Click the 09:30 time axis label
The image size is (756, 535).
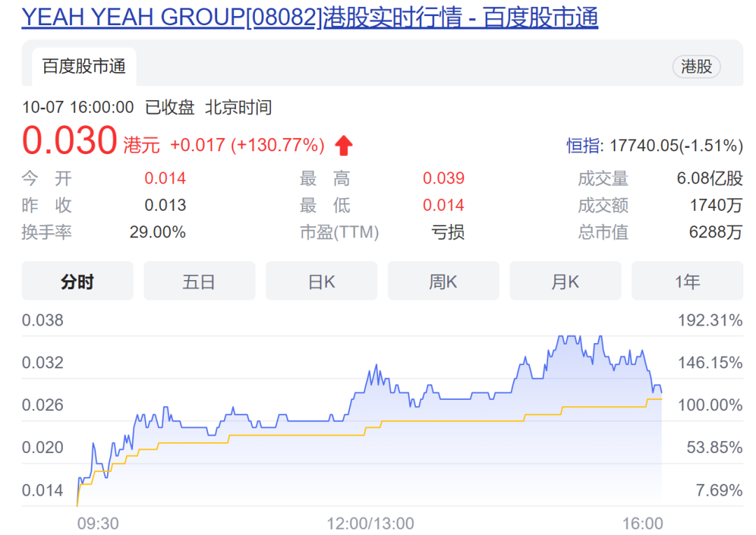(x=98, y=524)
